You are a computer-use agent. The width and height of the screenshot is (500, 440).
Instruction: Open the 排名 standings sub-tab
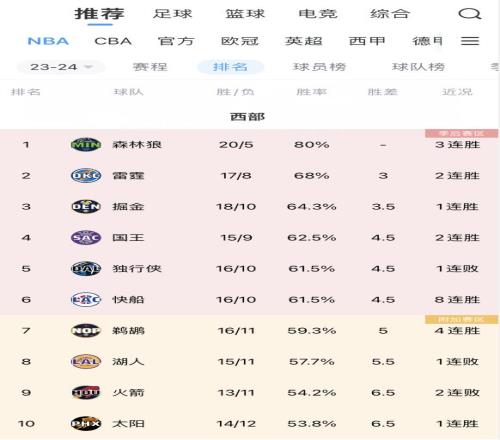(x=230, y=67)
